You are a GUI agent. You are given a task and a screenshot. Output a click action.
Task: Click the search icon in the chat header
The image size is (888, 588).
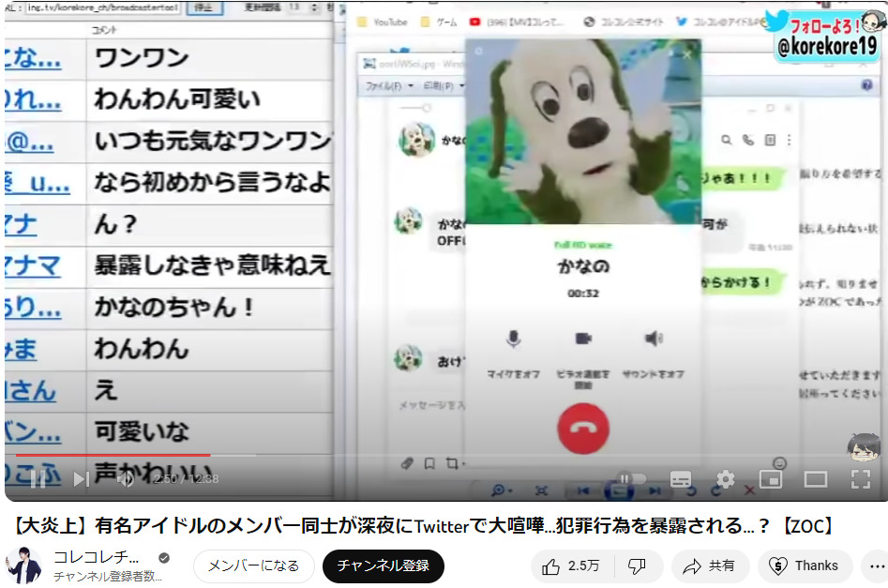(x=726, y=140)
